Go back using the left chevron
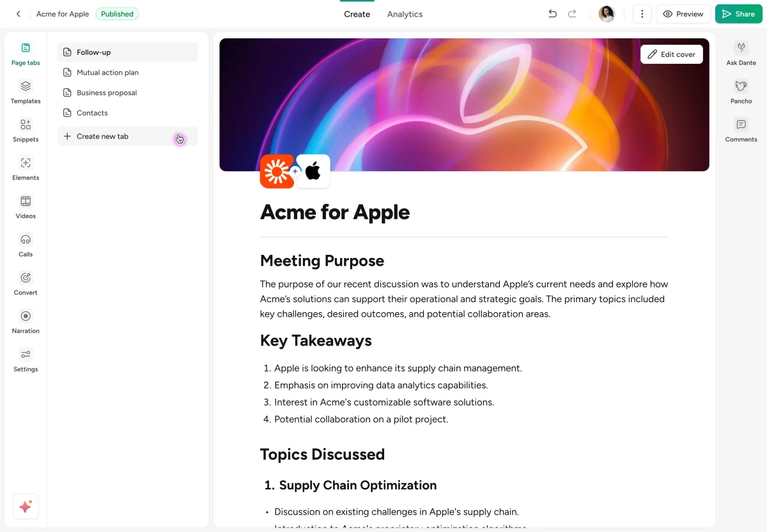 coord(19,14)
